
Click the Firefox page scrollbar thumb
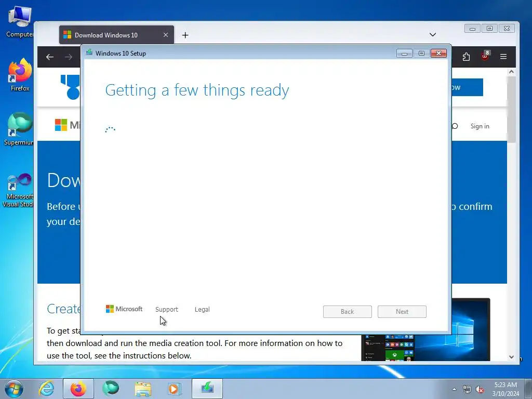(511, 109)
